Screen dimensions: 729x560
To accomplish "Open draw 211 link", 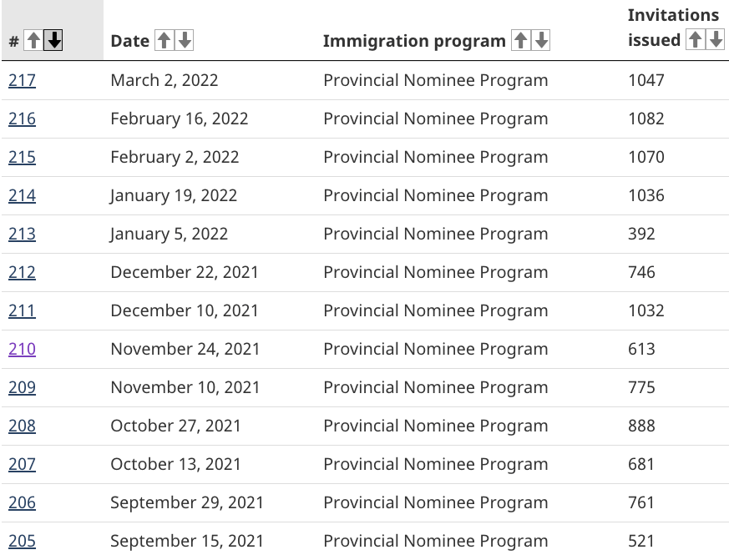I will (x=22, y=310).
